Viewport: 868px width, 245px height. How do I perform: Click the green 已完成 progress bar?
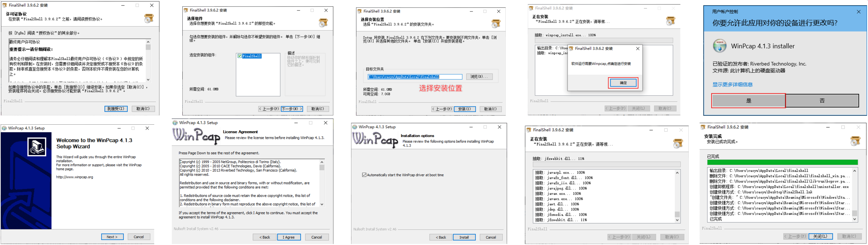[782, 162]
